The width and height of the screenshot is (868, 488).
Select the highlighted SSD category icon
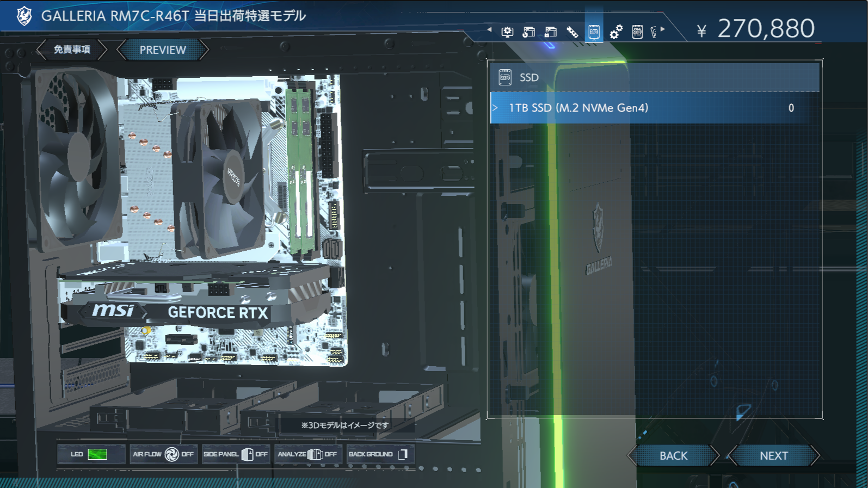tap(594, 32)
